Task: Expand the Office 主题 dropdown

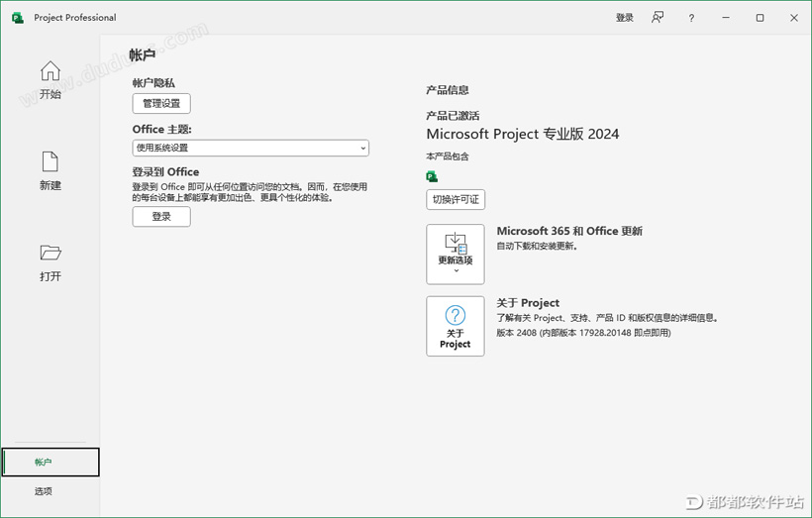Action: click(x=251, y=149)
